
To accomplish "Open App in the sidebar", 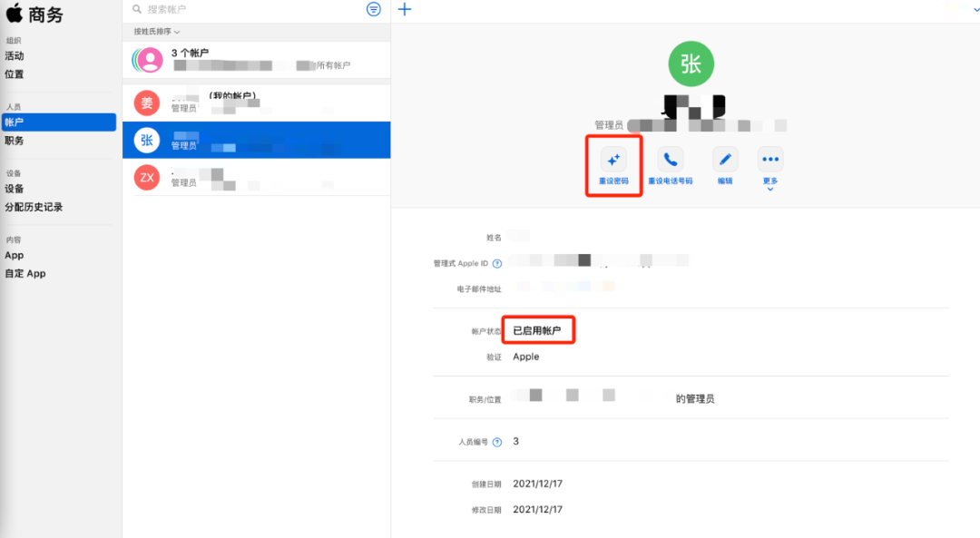I will [x=15, y=255].
